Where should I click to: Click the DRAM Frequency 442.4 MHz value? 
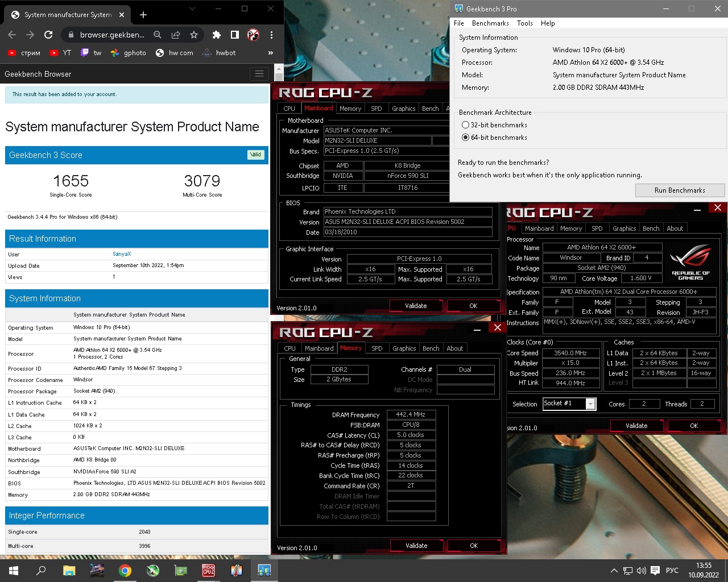(x=411, y=414)
